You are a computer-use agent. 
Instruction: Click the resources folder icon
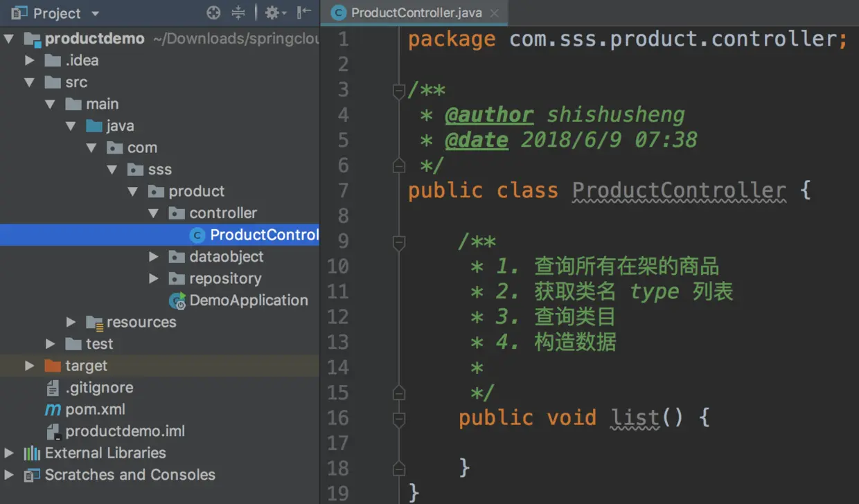pos(94,322)
